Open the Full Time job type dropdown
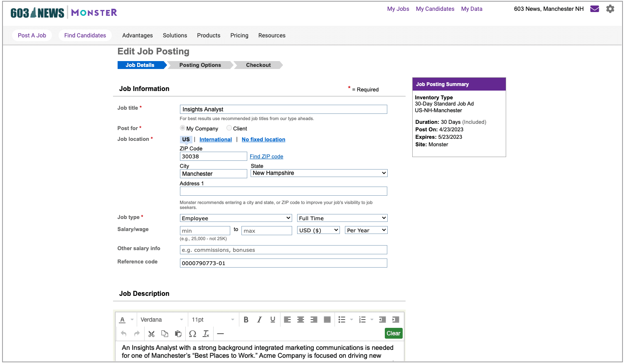This screenshot has height=364, width=625. click(342, 218)
